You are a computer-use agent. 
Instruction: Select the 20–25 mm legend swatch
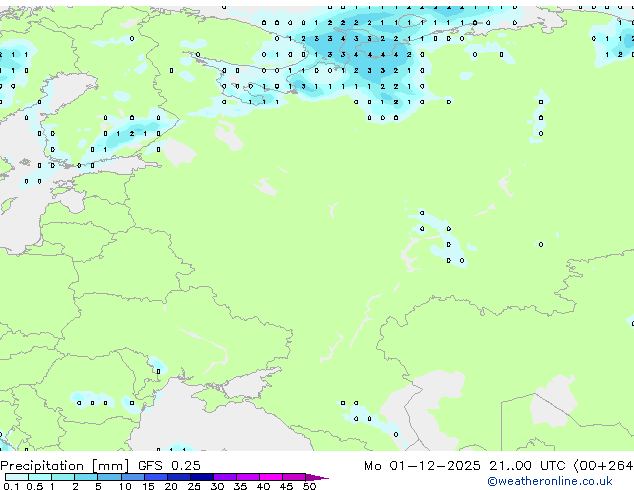click(x=178, y=477)
